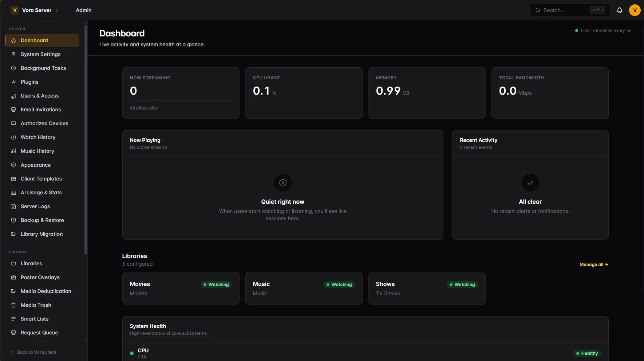Click the Smart Lists icon
Viewport: 644px width, 361px height.
click(13, 319)
